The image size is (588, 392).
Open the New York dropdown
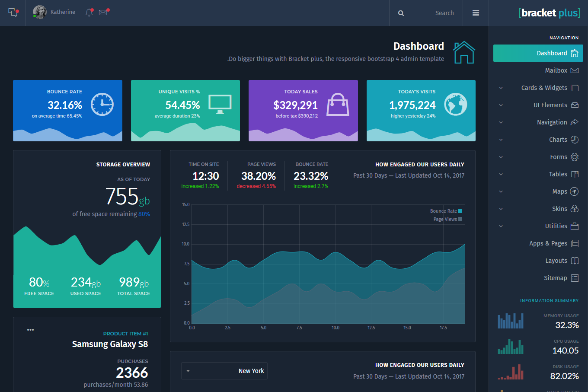[x=224, y=371]
